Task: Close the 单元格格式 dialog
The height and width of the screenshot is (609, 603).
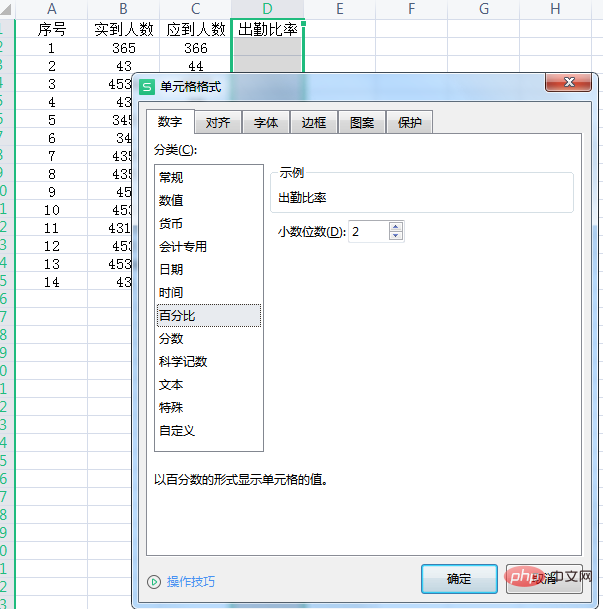Action: 568,82
